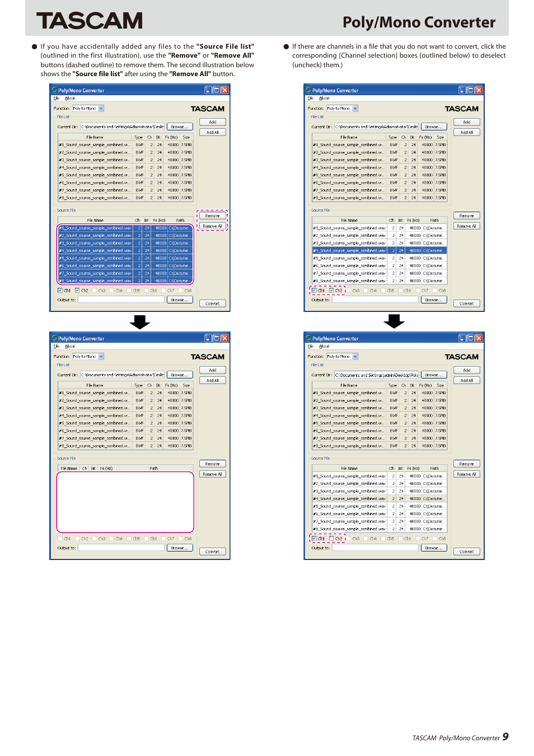Viewport: 534px width, 756px height.
Task: Uncheck Ch2 in the all-rows-selected window
Action: click(x=77, y=291)
